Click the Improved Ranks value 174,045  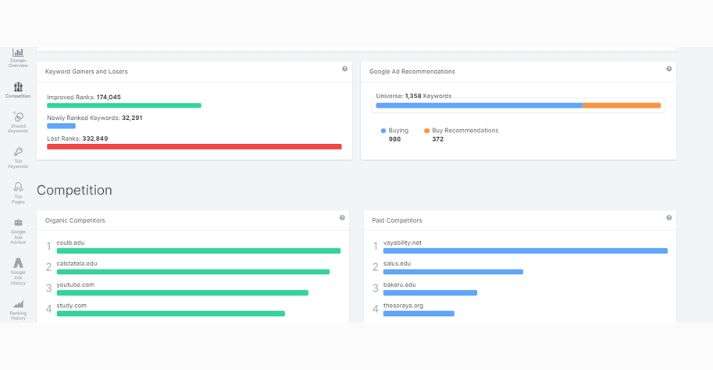point(109,97)
